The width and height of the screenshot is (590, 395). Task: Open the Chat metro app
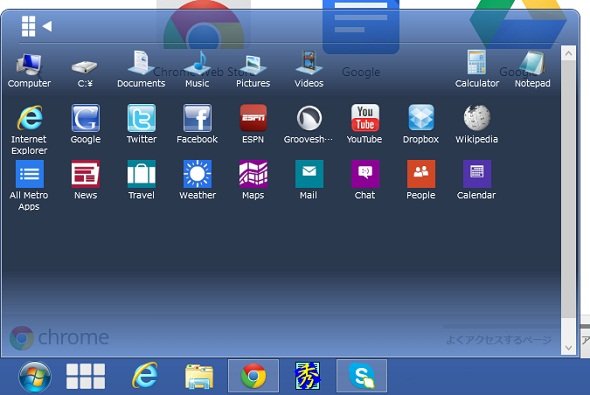click(x=365, y=180)
